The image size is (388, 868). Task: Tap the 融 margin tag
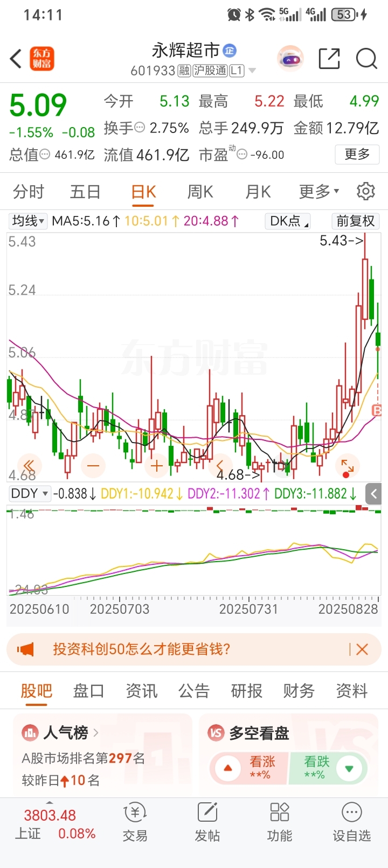184,71
